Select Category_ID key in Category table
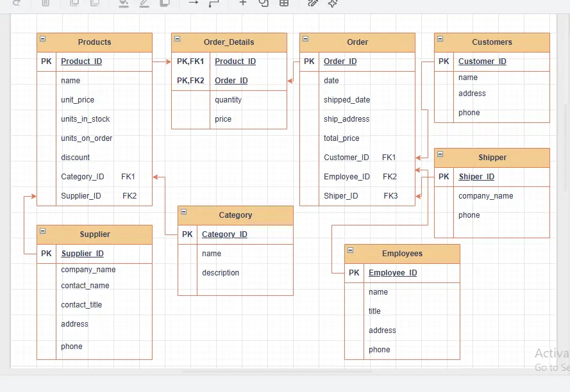 pyautogui.click(x=224, y=234)
